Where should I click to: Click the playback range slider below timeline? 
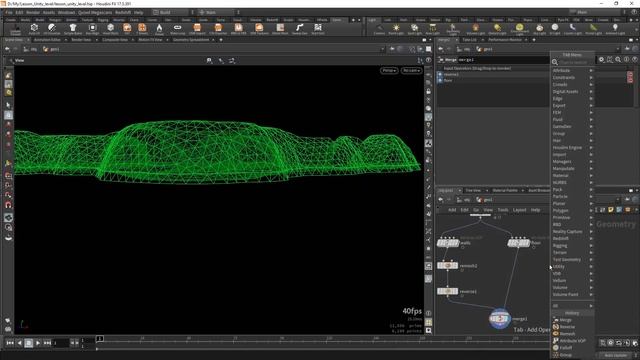click(x=322, y=349)
